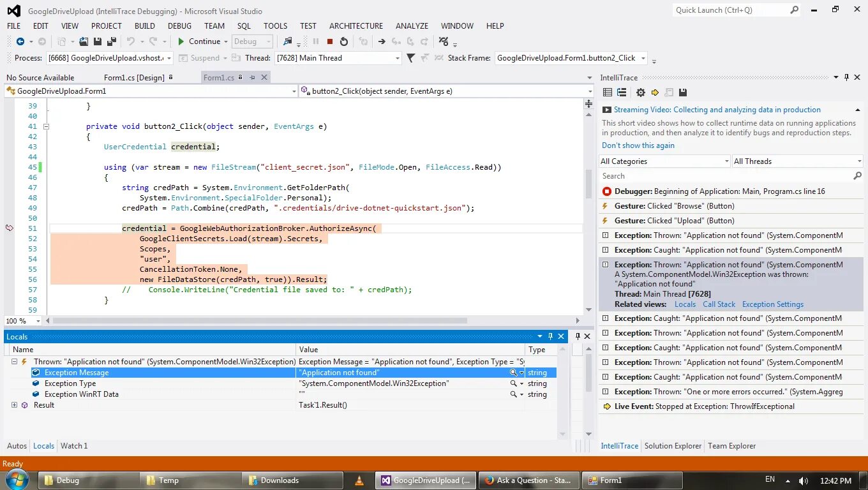Click the Open File toolbar icon
Screen dimensions: 868x490
(x=84, y=41)
